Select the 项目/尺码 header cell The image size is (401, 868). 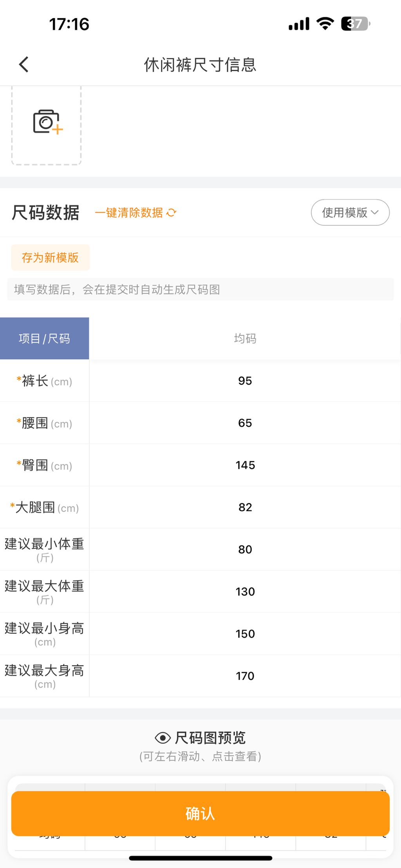[44, 338]
